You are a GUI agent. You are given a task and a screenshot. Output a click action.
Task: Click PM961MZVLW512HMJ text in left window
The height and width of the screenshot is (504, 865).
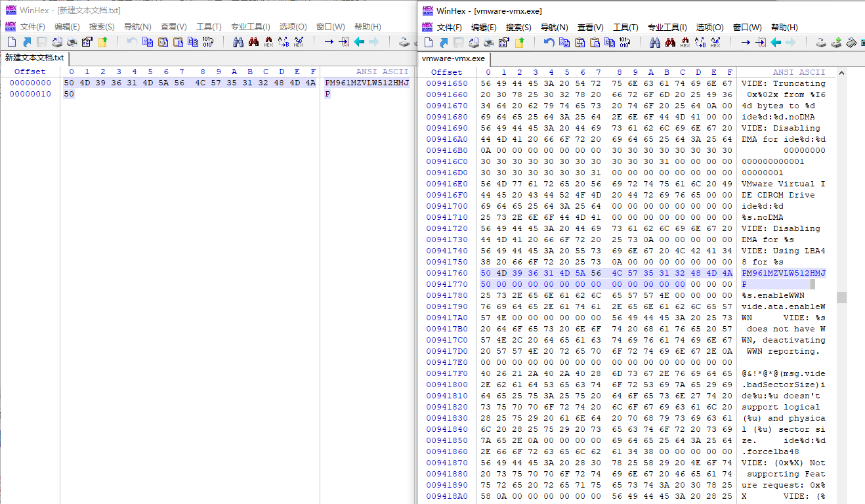click(367, 83)
